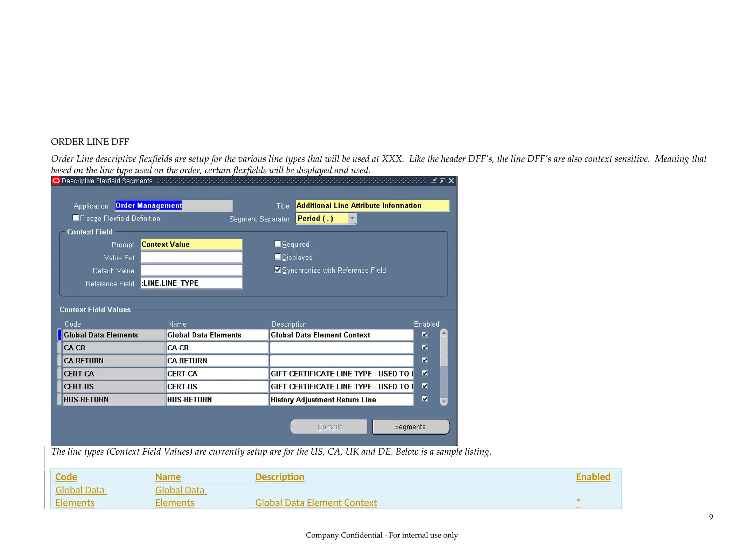Click the empty description cell for CA-CR
This screenshot has width=747, height=560.
point(342,348)
